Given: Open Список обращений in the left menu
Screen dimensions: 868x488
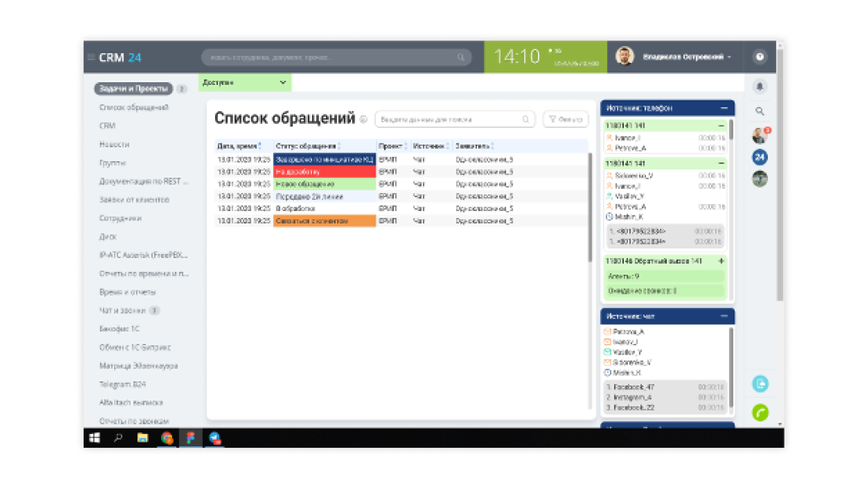Looking at the screenshot, I should coord(134,108).
